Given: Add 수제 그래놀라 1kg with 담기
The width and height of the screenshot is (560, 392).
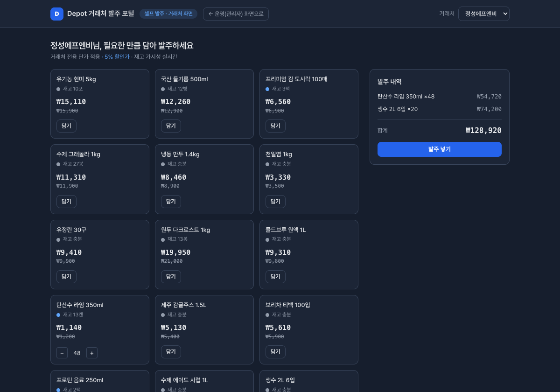Looking at the screenshot, I should click(66, 202).
